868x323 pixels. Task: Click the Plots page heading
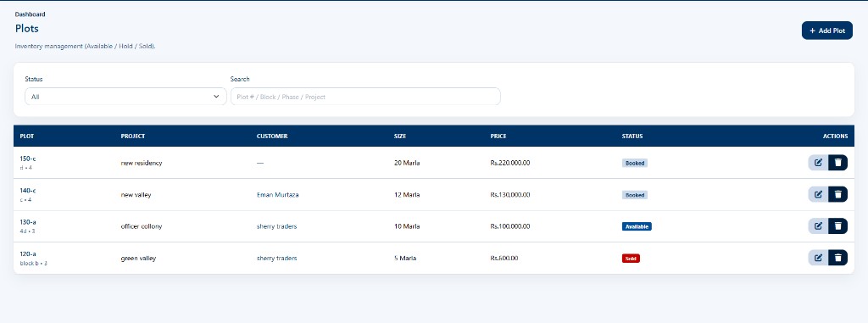[26, 28]
